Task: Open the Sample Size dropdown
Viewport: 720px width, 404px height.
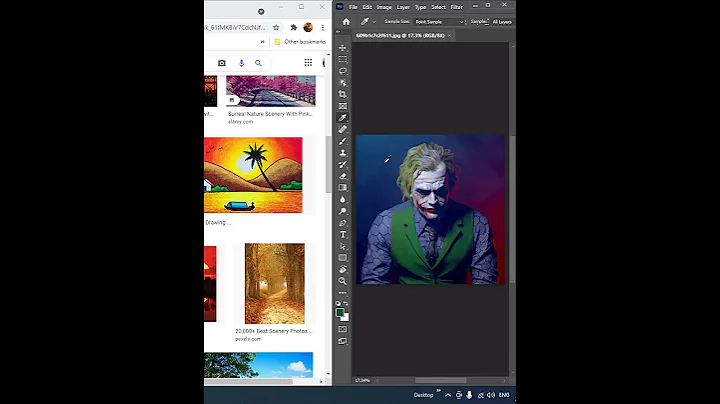Action: point(439,22)
